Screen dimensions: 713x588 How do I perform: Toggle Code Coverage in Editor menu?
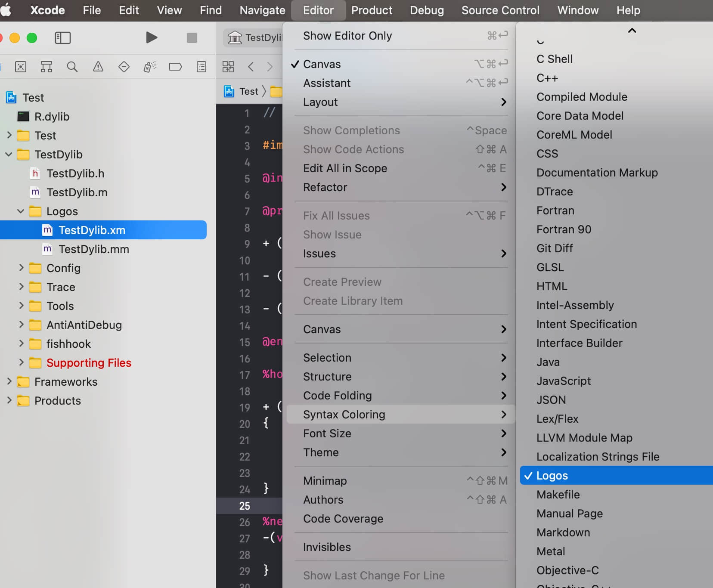399,519
